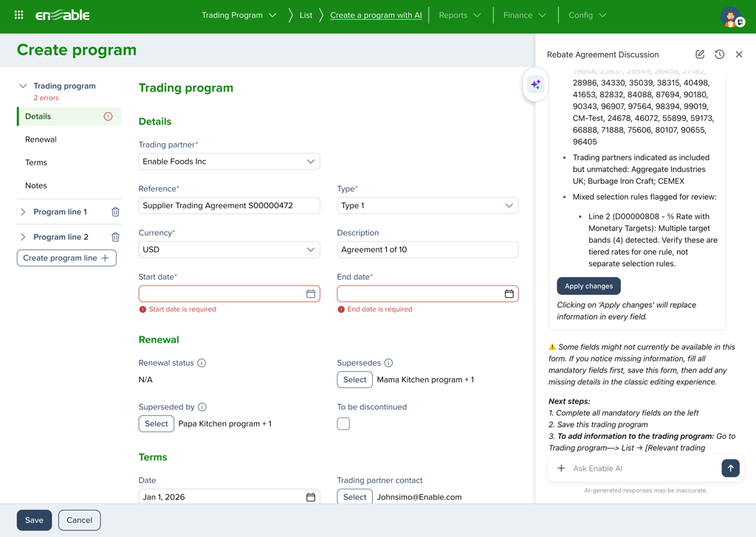Viewport: 756px width, 537px height.
Task: Click the Apply changes button
Action: (588, 286)
